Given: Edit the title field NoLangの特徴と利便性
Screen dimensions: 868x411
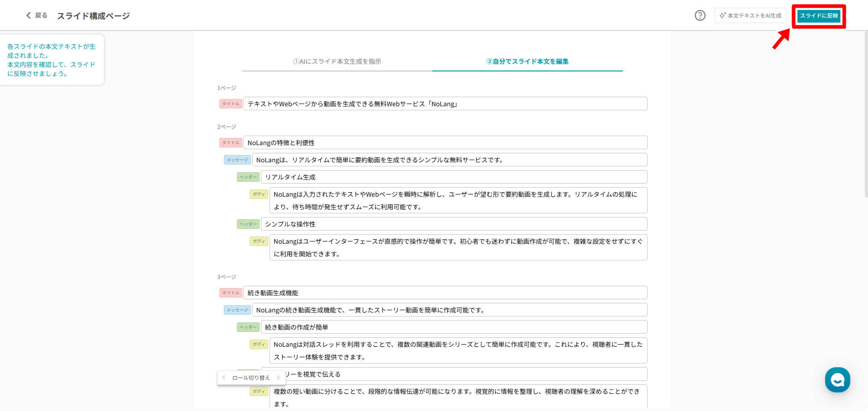Looking at the screenshot, I should click(446, 142).
